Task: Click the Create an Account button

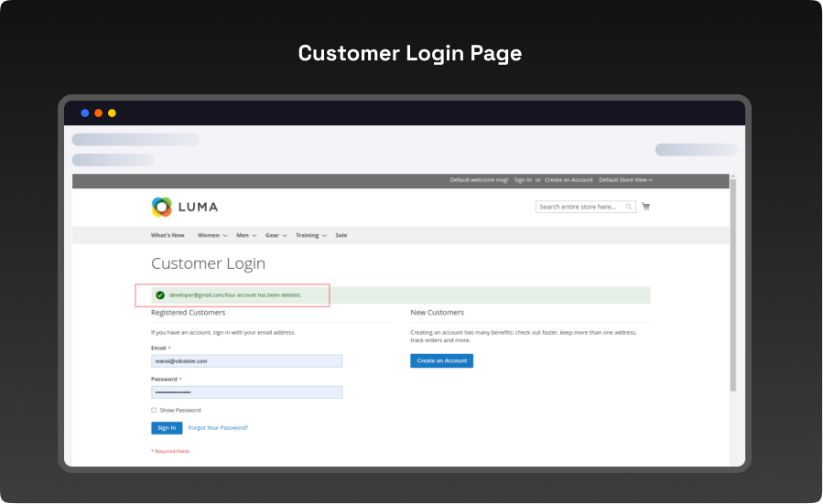Action: pyautogui.click(x=441, y=361)
